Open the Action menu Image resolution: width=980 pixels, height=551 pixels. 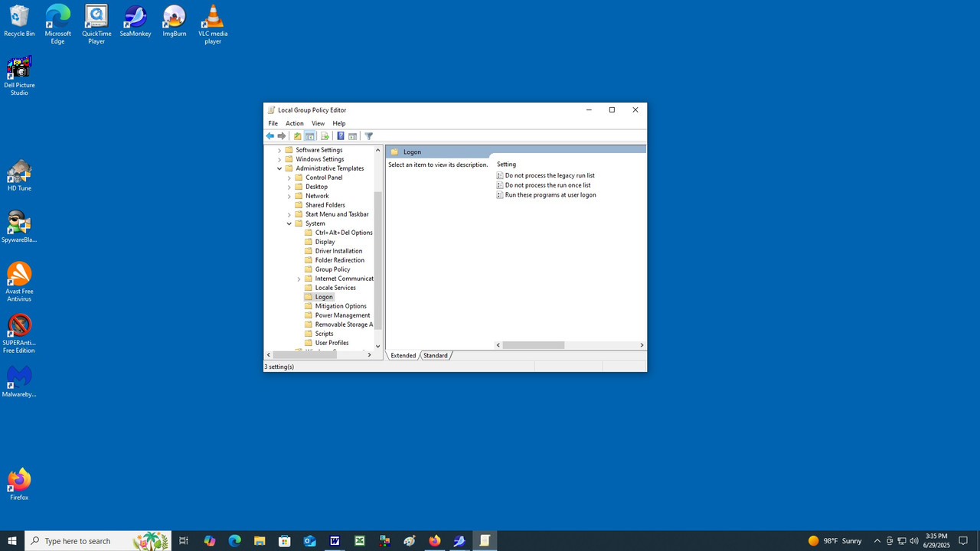295,123
